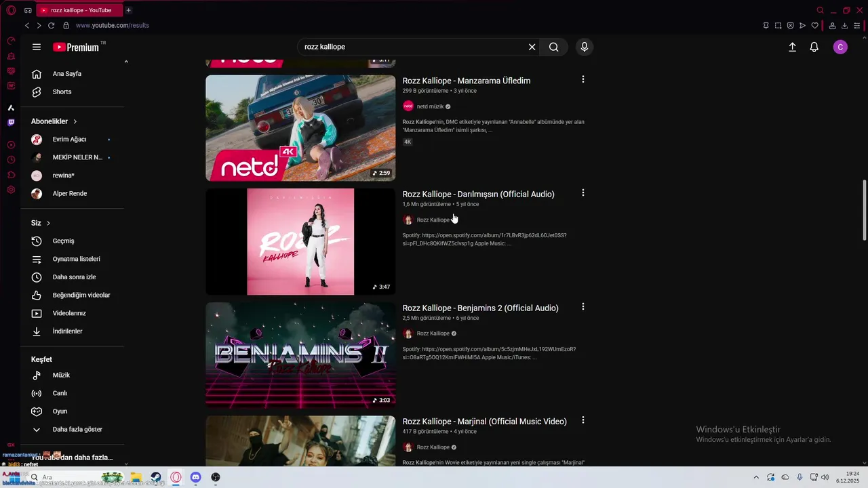Image resolution: width=868 pixels, height=488 pixels.
Task: Open the purple C account avatar
Action: click(840, 47)
